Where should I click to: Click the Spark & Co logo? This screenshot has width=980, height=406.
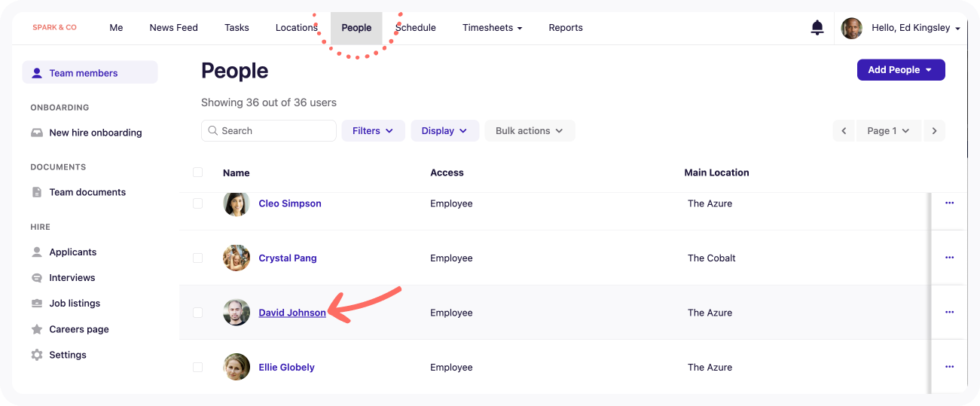(54, 28)
